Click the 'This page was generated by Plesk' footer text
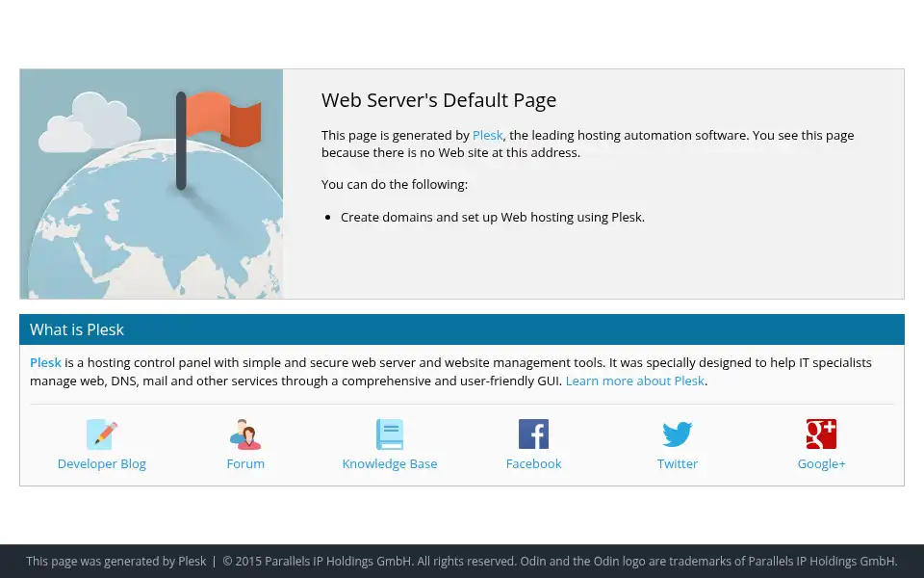924x578 pixels. (116, 561)
